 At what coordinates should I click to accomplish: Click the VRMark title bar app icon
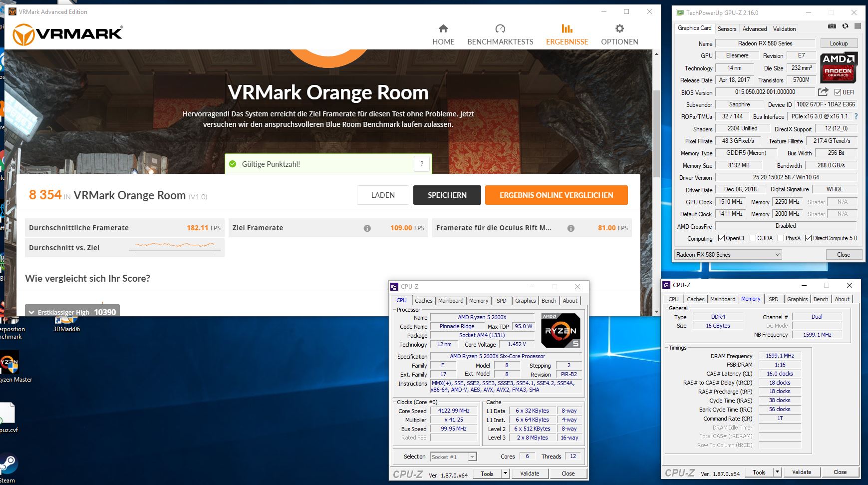(12, 11)
